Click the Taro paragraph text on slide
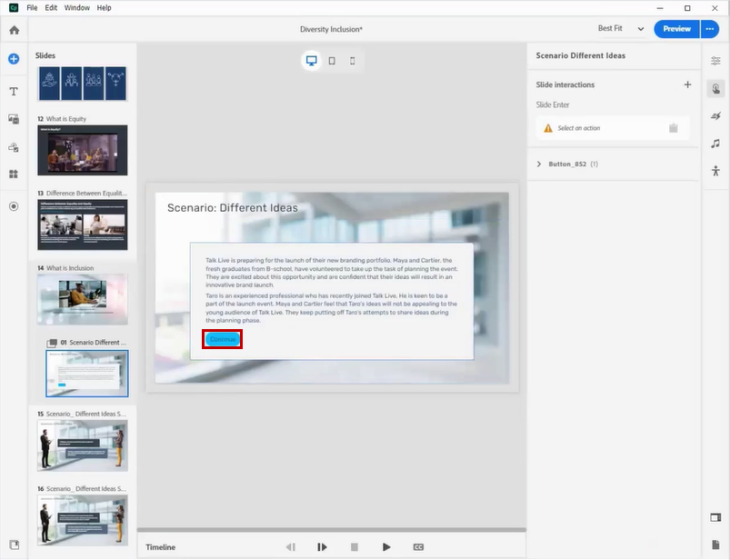This screenshot has width=730, height=560. [331, 307]
